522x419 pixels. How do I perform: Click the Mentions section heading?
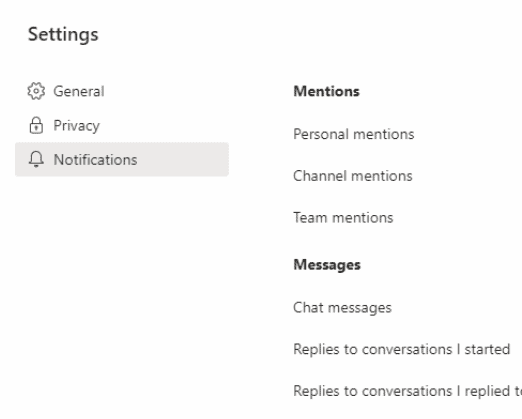point(326,91)
